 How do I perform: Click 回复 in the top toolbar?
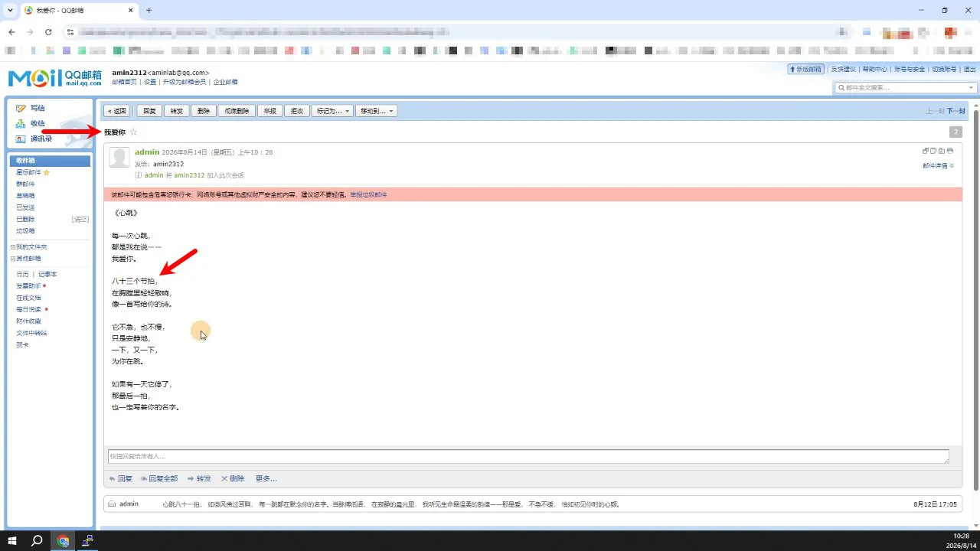(149, 111)
